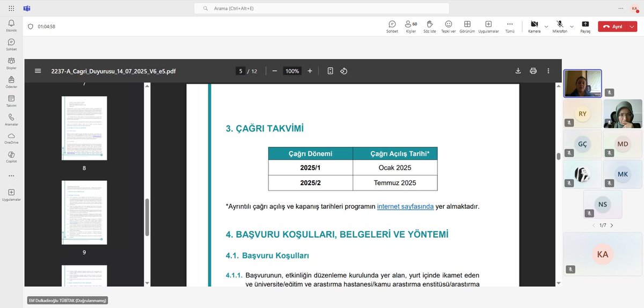Show more apps via sidebar ellipsis
This screenshot has height=308, width=644.
11,175
